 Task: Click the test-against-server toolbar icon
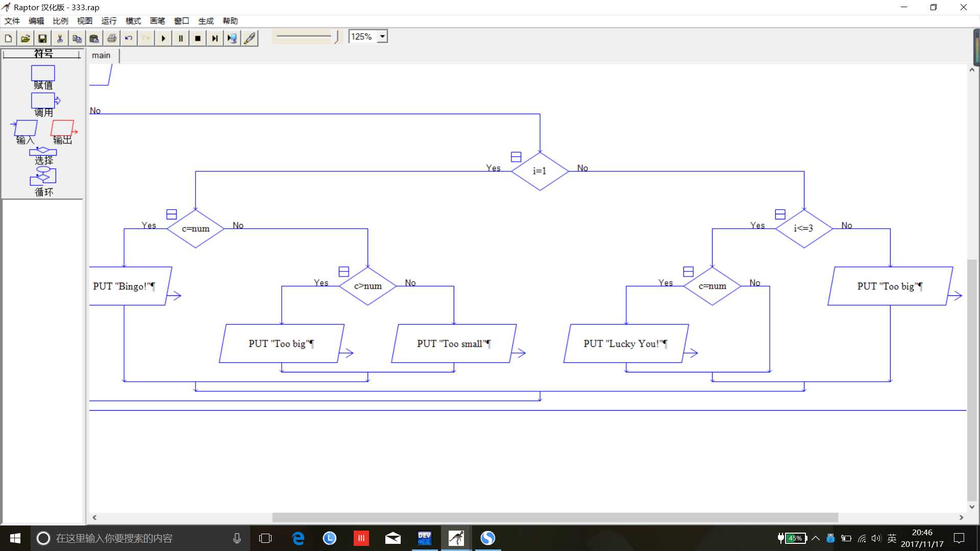pos(232,38)
